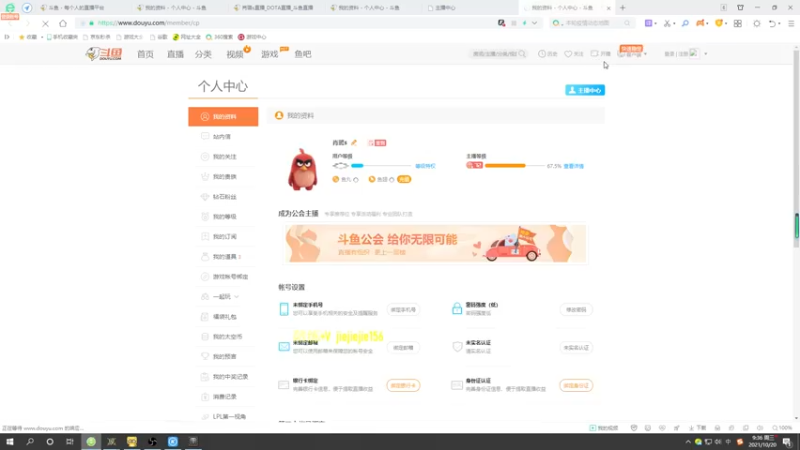Open 游戏 in top navigation

click(x=269, y=54)
